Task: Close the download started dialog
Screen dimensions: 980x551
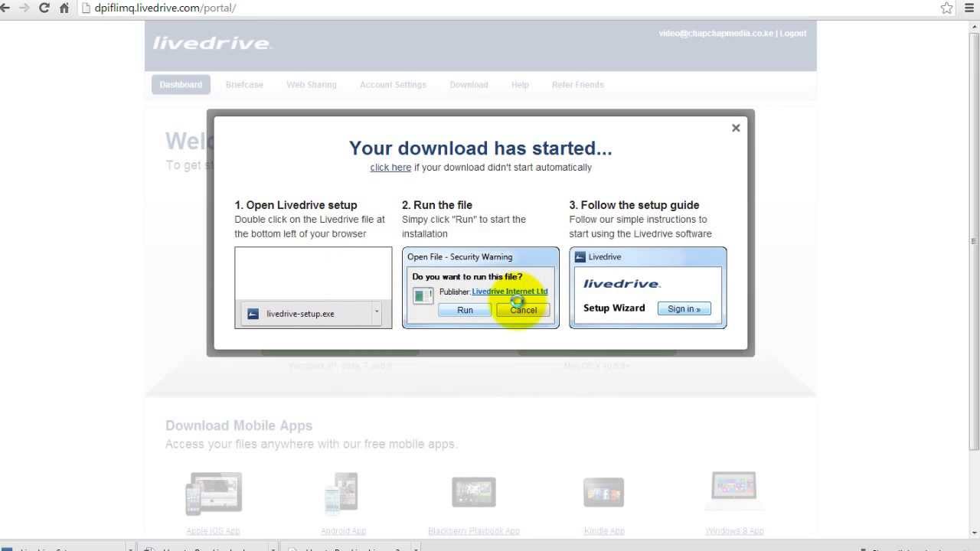Action: pos(736,128)
